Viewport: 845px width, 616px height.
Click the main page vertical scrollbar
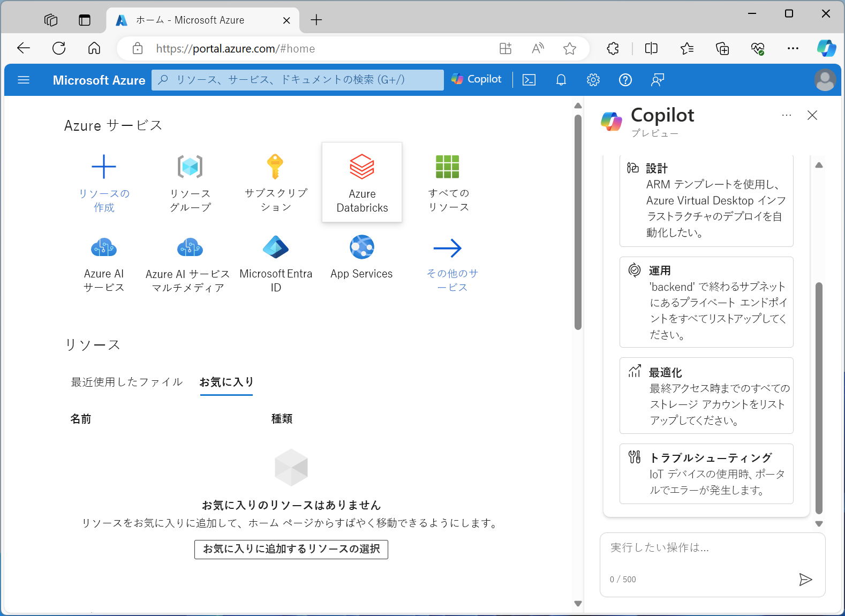click(578, 222)
